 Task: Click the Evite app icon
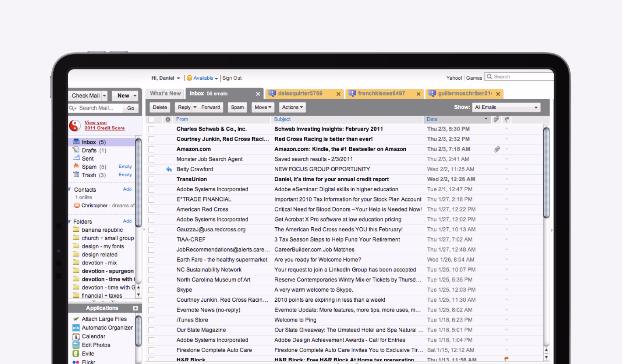click(x=76, y=353)
